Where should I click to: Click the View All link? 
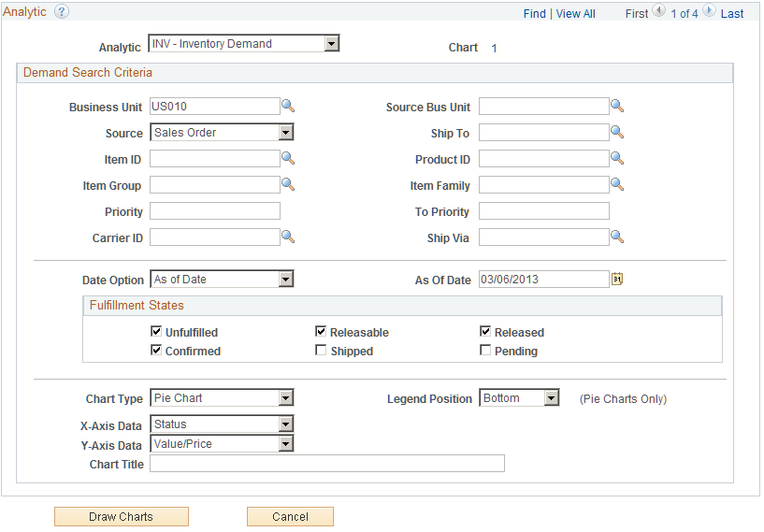coord(575,14)
